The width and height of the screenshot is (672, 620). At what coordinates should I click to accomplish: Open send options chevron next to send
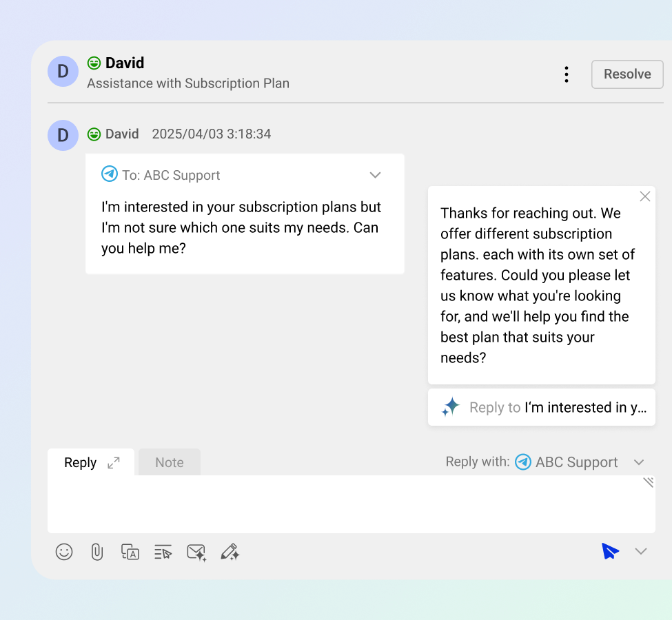(x=641, y=551)
